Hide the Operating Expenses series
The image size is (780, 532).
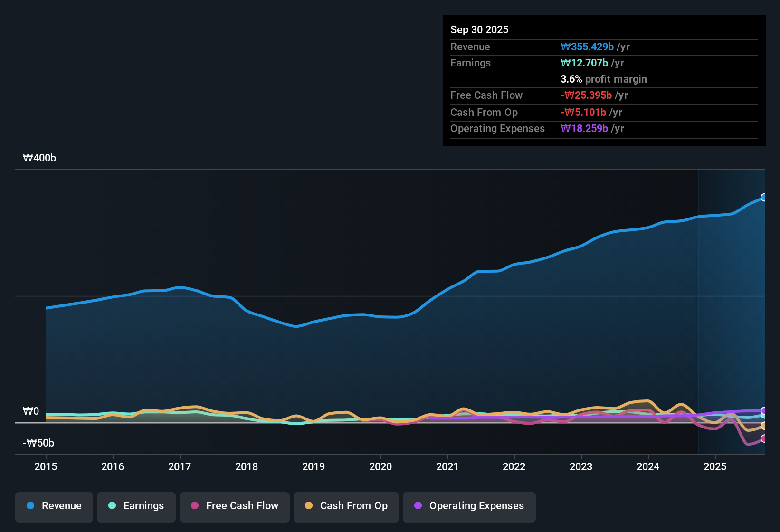click(469, 506)
